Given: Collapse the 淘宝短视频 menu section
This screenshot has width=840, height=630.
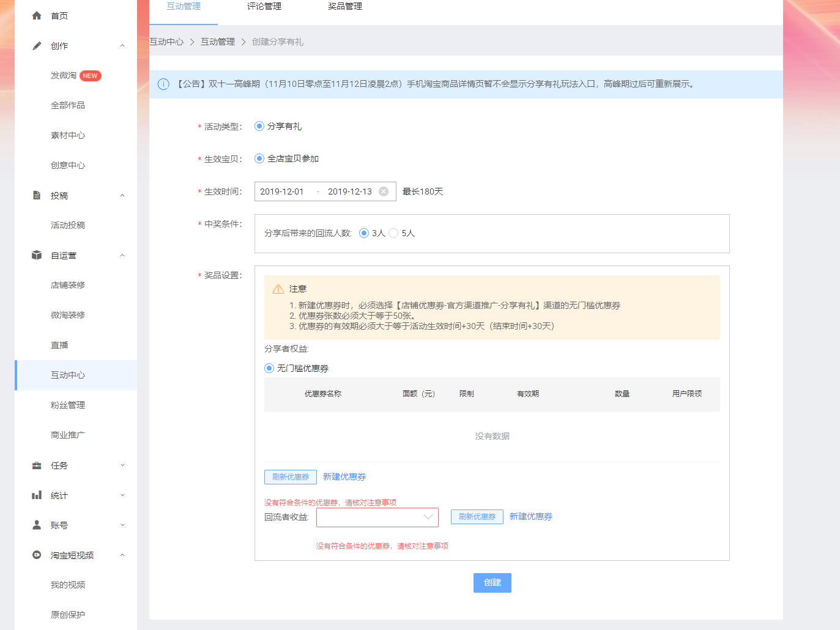Looking at the screenshot, I should tap(122, 555).
